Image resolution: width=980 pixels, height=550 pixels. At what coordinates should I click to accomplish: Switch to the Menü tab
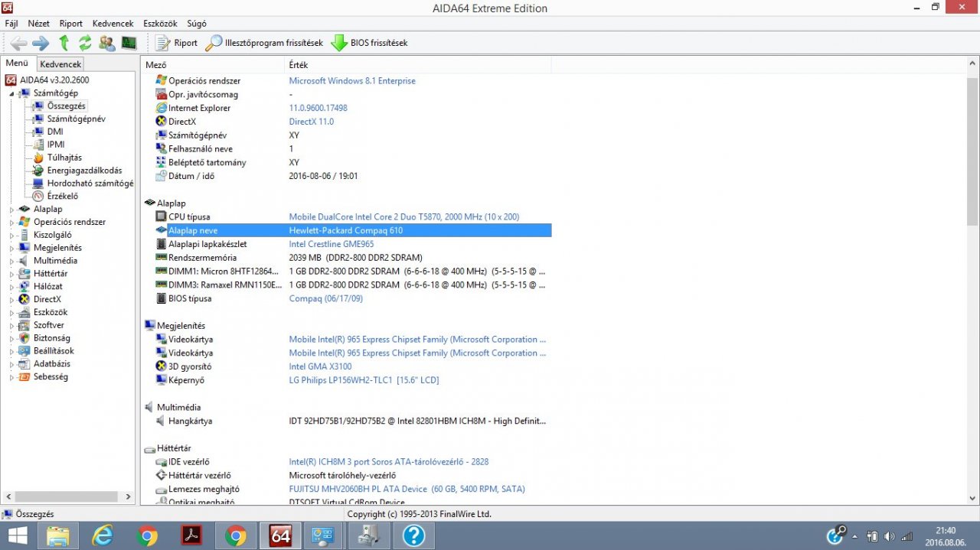coord(17,63)
